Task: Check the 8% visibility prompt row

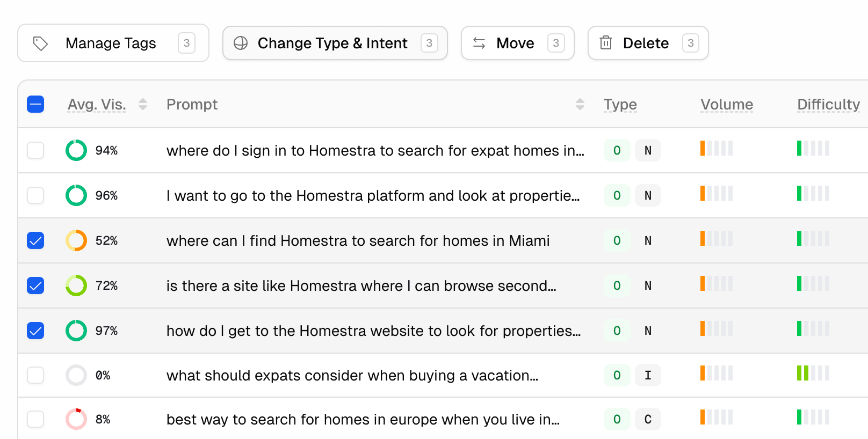Action: 35,419
